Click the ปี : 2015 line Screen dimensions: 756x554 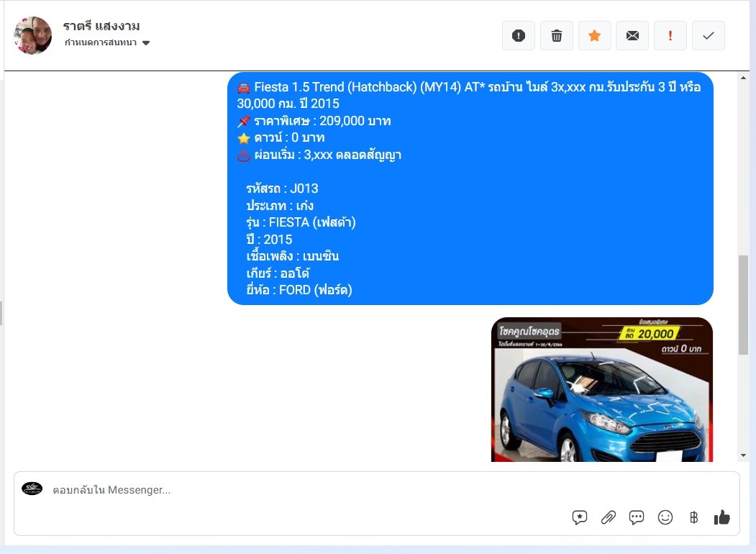[x=269, y=239]
